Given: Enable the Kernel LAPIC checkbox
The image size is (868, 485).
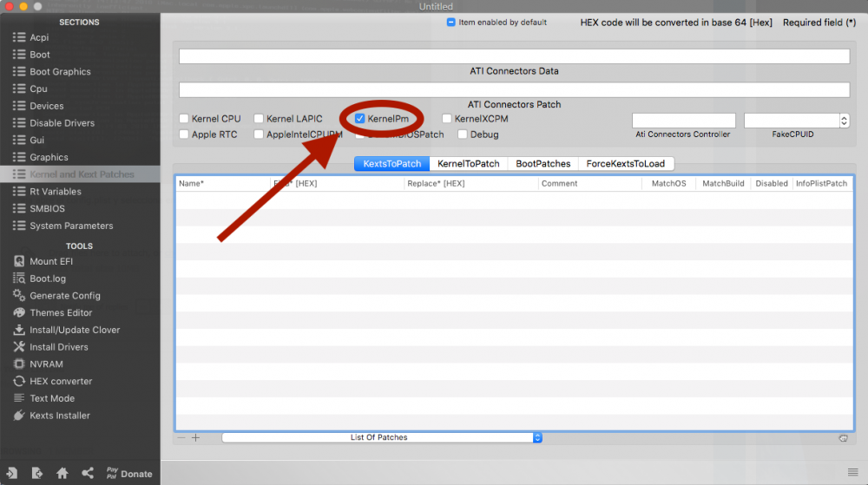Looking at the screenshot, I should [x=259, y=118].
